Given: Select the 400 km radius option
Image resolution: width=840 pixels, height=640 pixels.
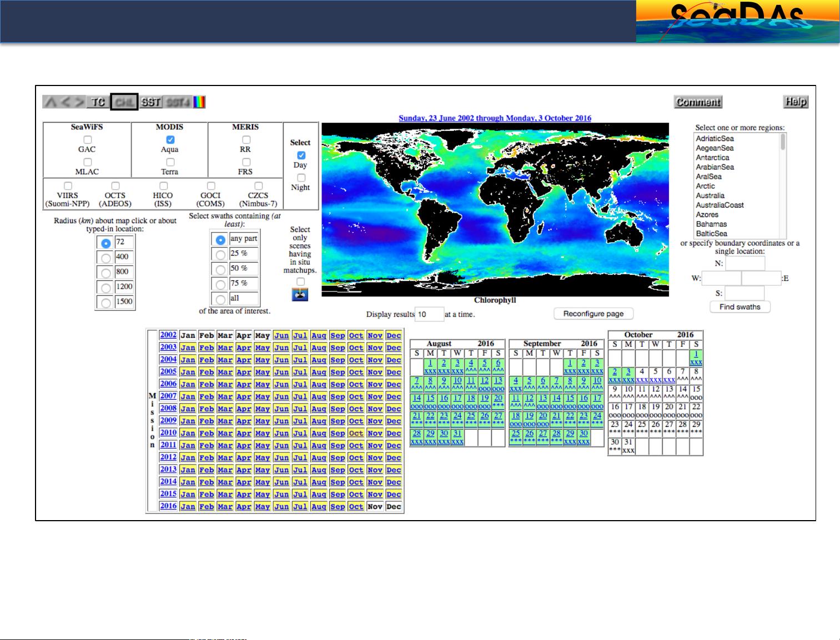Looking at the screenshot, I should click(x=105, y=258).
